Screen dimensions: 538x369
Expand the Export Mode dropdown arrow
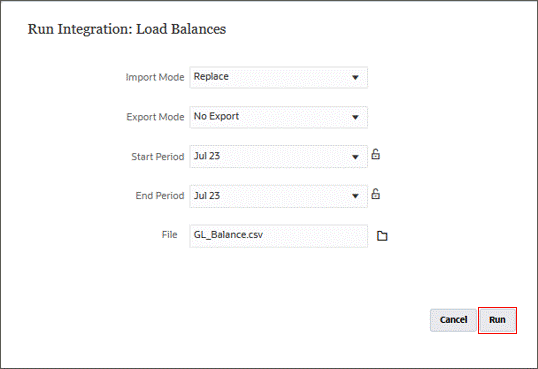point(355,117)
